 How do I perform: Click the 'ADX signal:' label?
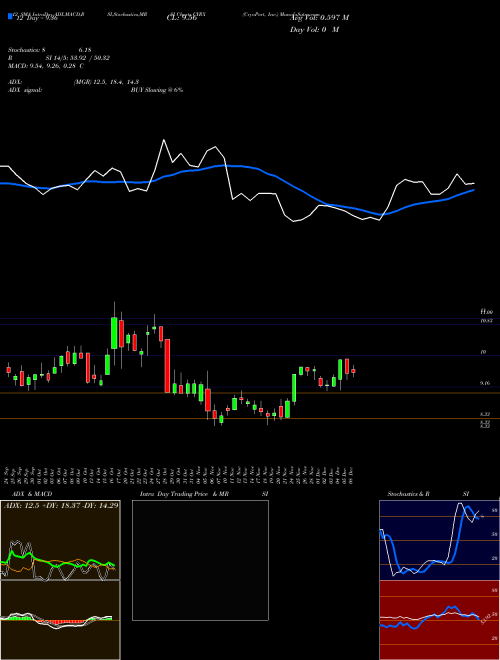click(x=25, y=90)
